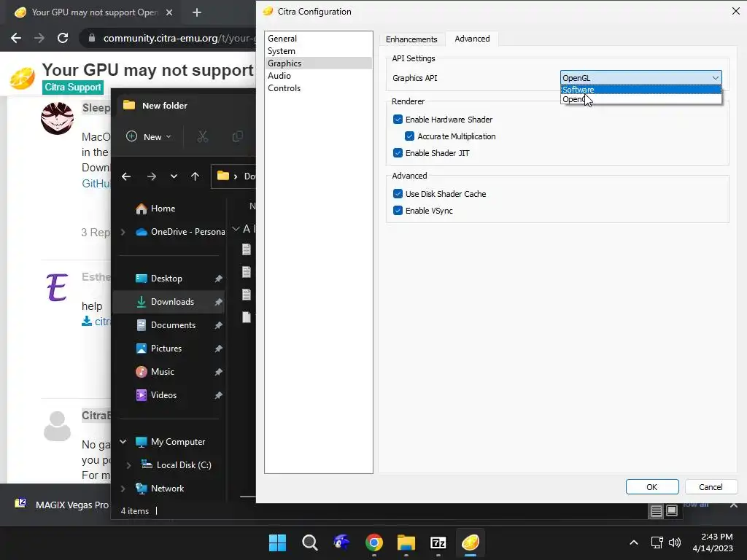Close the Citra Configuration dialog
The width and height of the screenshot is (747, 560).
coord(735,11)
